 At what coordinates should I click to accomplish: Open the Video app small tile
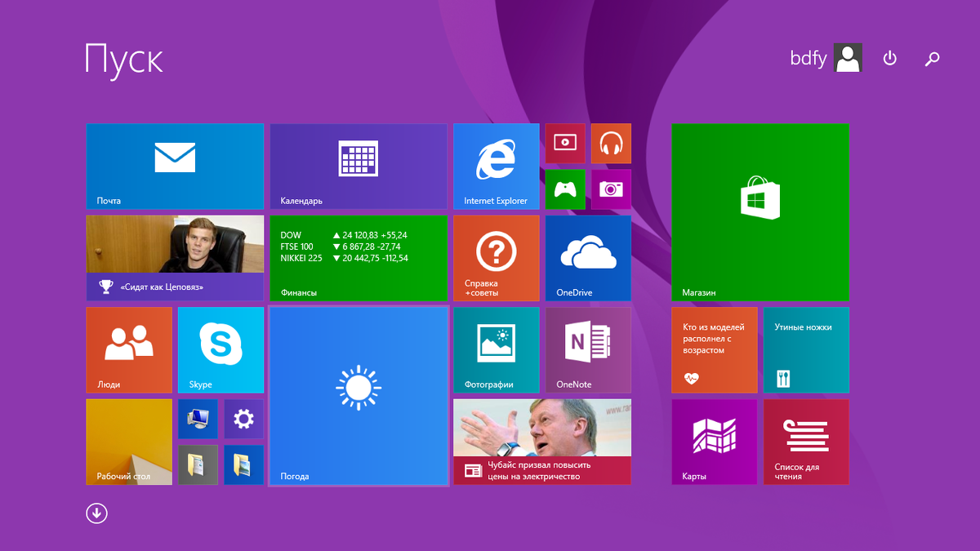[565, 144]
